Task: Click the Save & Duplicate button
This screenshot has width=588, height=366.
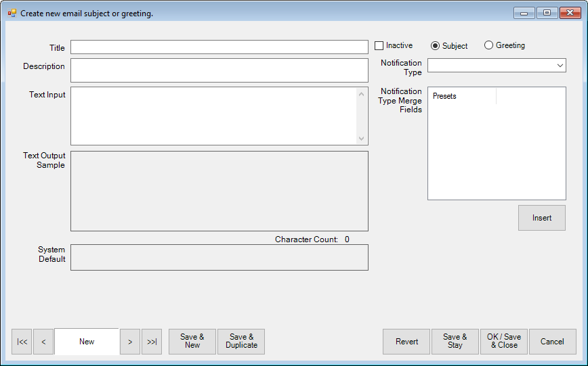Action: pos(241,342)
